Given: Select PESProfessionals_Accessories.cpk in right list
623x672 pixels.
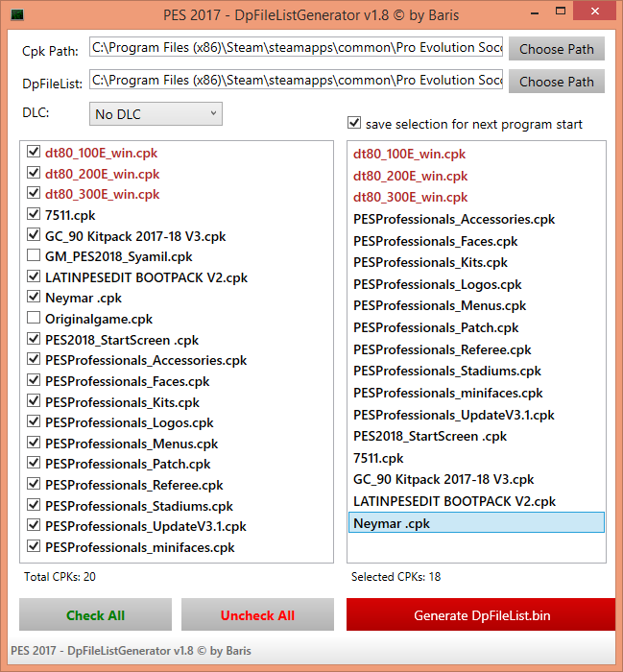Looking at the screenshot, I should 476,220.
